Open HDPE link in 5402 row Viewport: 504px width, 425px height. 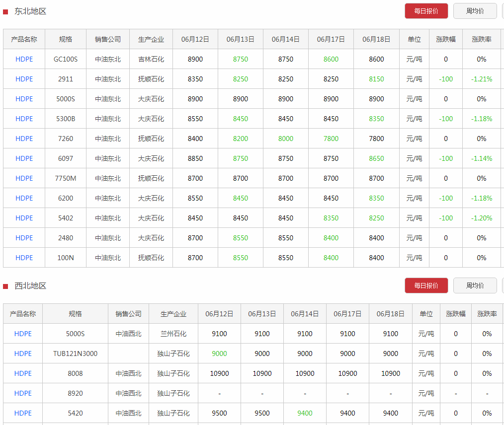click(x=24, y=218)
